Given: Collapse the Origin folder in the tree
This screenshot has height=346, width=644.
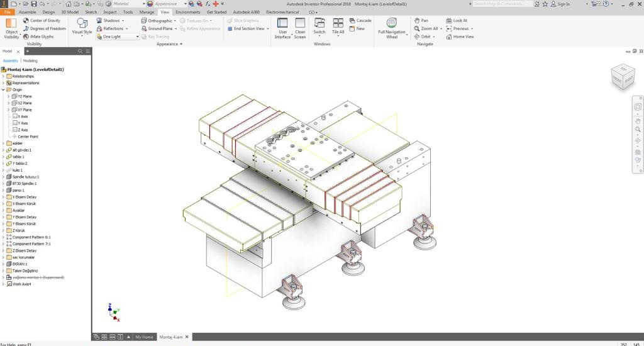Looking at the screenshot, I should tap(3, 89).
